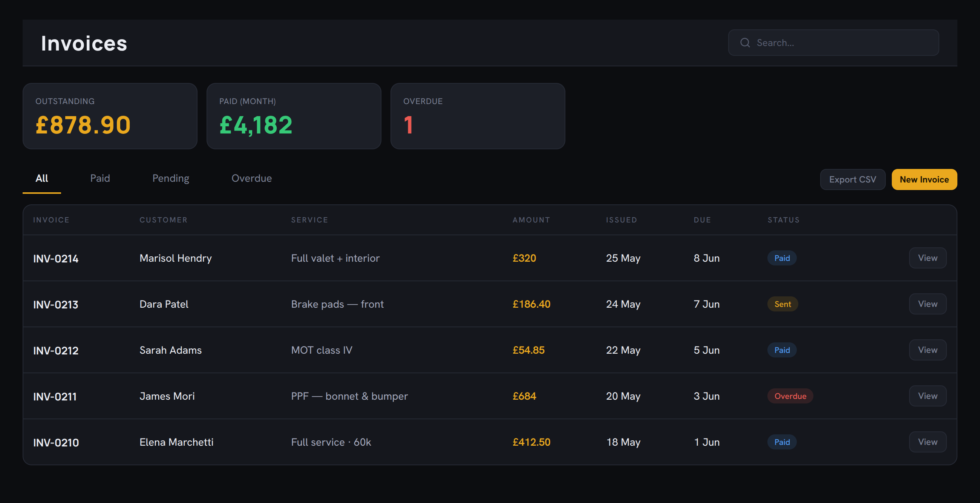Click customer Dara Patel
The image size is (980, 503).
pos(164,304)
